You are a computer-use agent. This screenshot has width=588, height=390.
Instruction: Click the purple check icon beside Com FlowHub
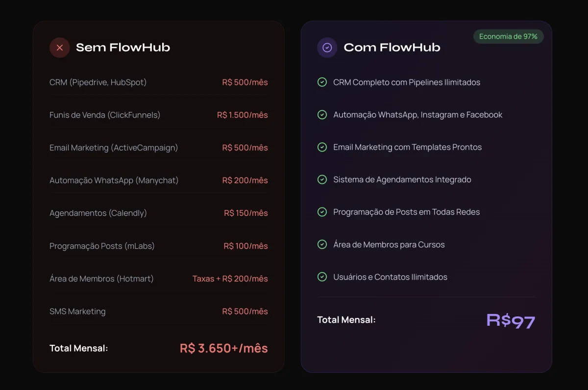[327, 48]
